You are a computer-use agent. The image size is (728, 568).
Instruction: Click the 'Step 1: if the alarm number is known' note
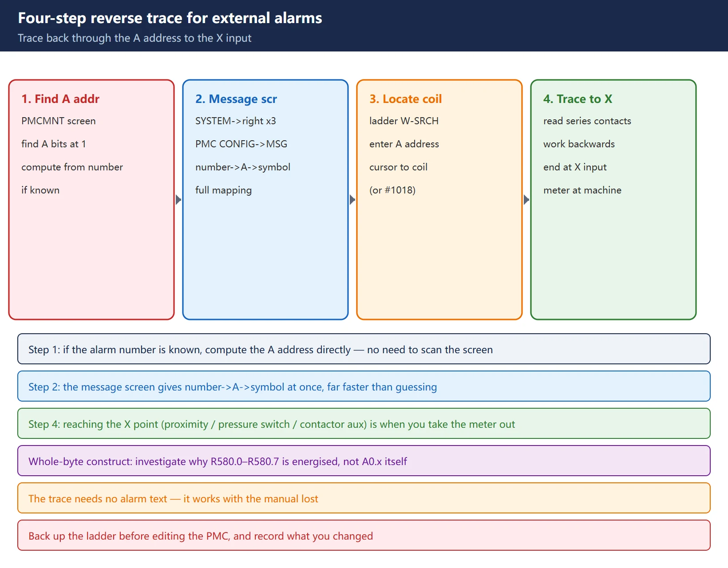pos(364,349)
